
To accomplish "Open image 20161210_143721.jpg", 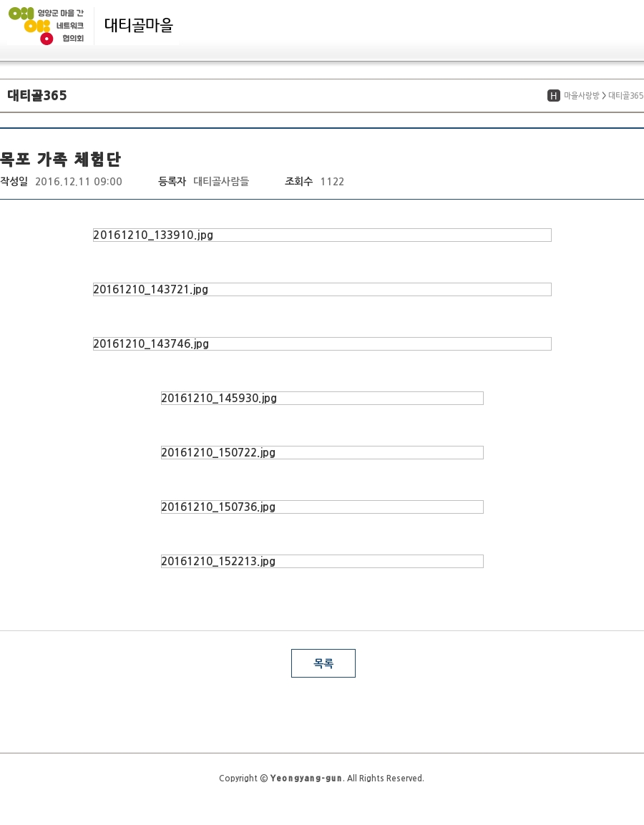I will click(x=322, y=289).
